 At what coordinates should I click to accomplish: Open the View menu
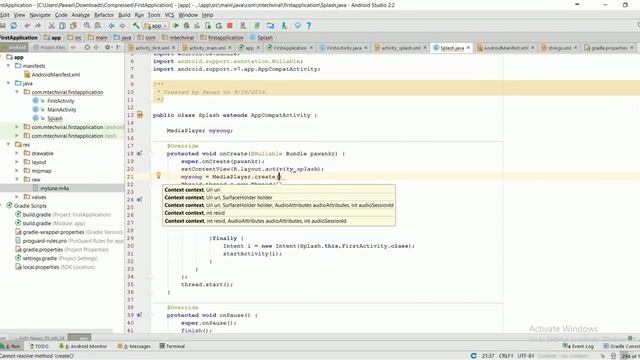point(20,15)
